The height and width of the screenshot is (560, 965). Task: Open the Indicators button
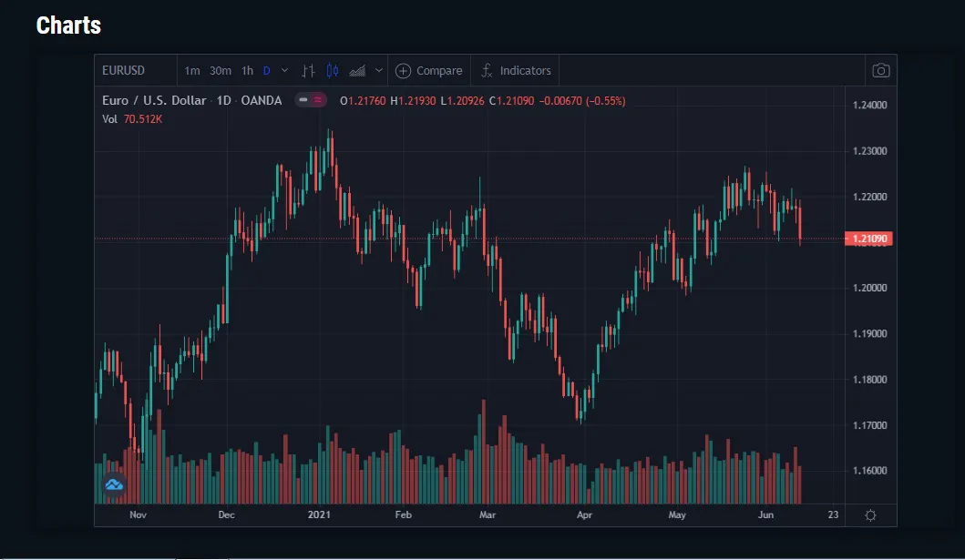(516, 71)
